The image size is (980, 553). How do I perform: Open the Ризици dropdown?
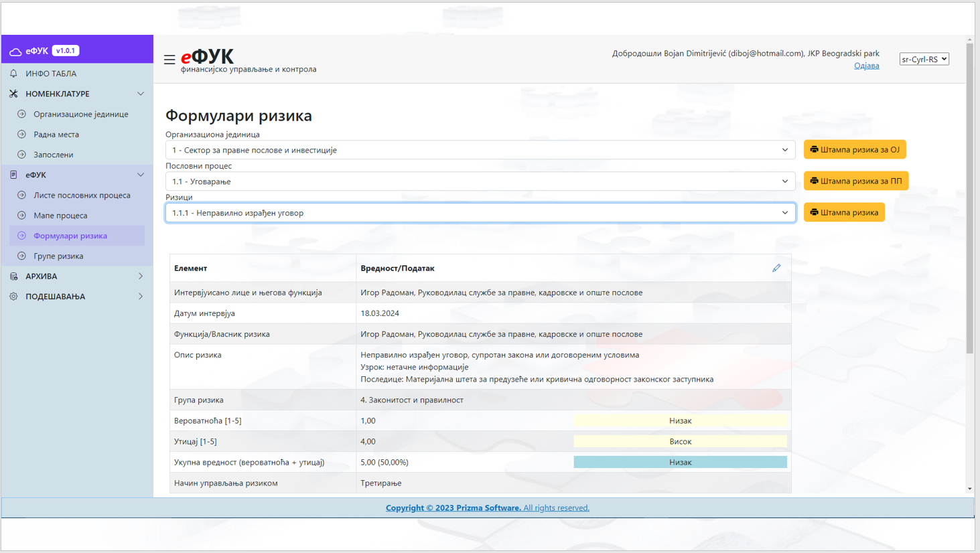(x=480, y=213)
